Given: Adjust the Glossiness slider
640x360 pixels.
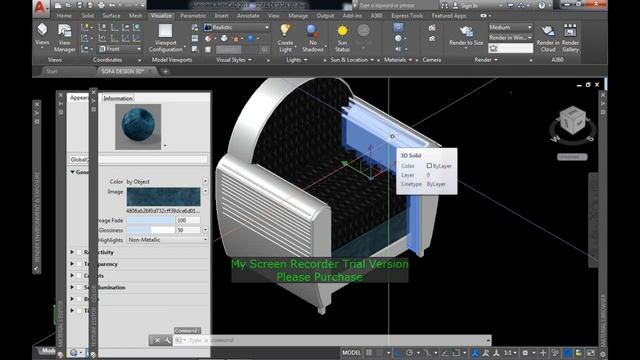Looking at the screenshot, I should 151,230.
